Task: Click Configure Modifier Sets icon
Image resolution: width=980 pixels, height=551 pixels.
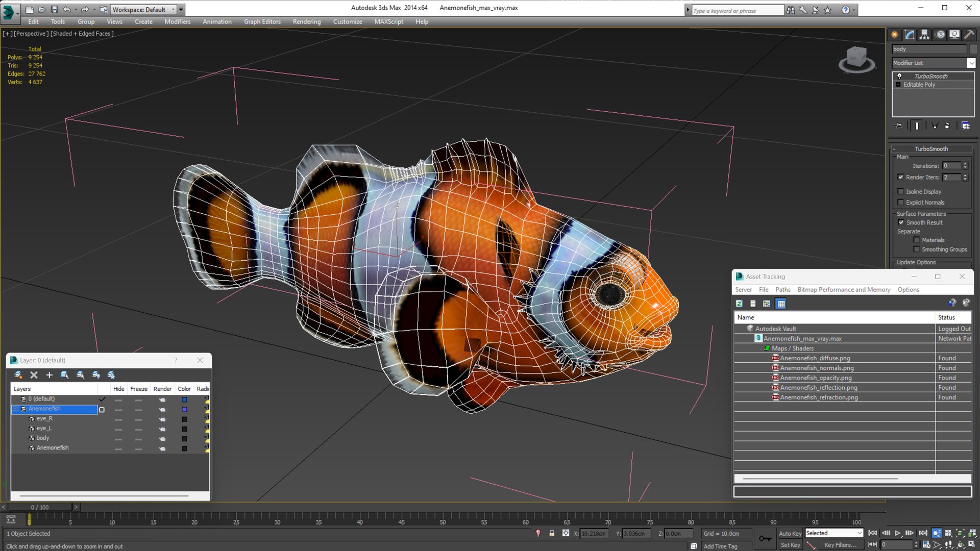Action: (x=966, y=126)
